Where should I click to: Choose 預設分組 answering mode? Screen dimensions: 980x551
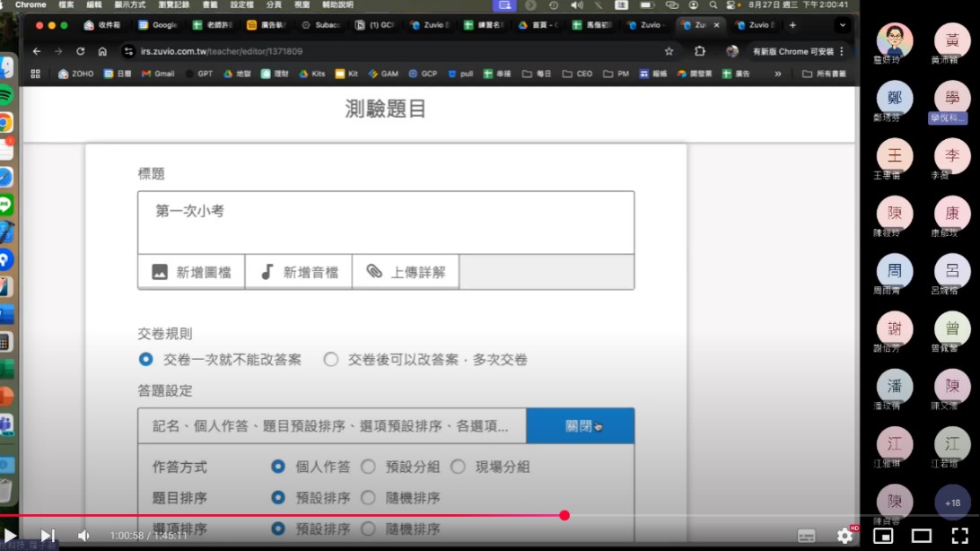tap(368, 467)
